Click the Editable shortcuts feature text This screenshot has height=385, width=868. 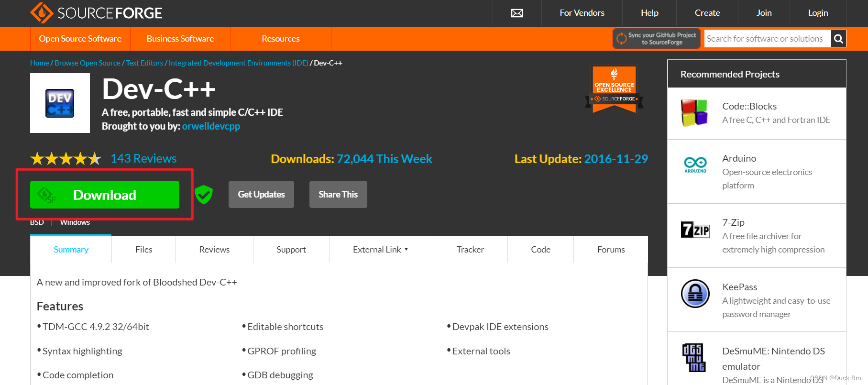coord(286,327)
